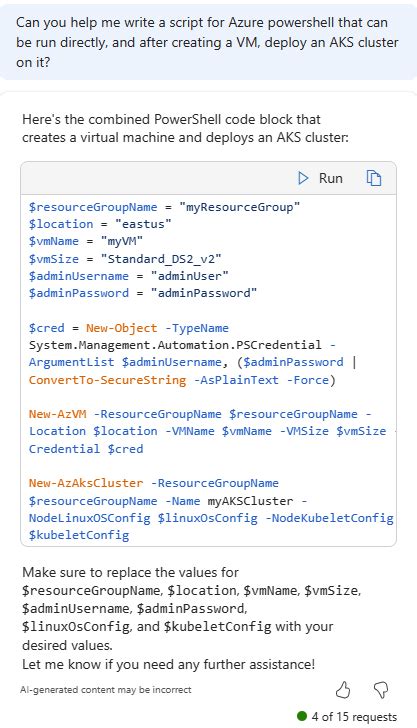Click the $vmSize "Standard_DS2_v2" line

[125, 259]
